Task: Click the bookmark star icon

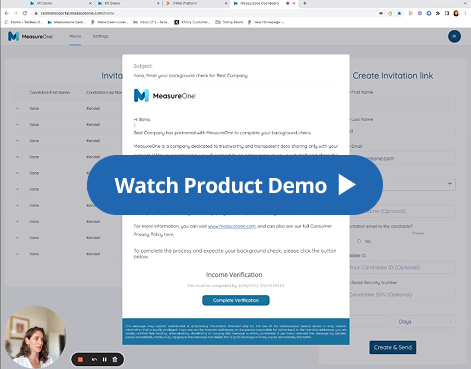Action: coord(399,13)
